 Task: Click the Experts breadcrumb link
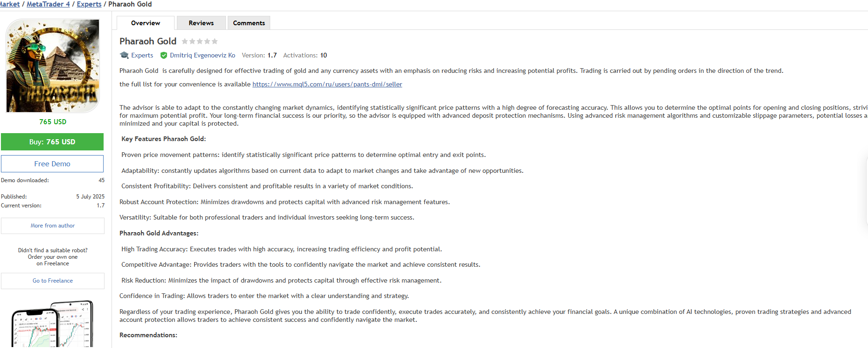click(89, 4)
